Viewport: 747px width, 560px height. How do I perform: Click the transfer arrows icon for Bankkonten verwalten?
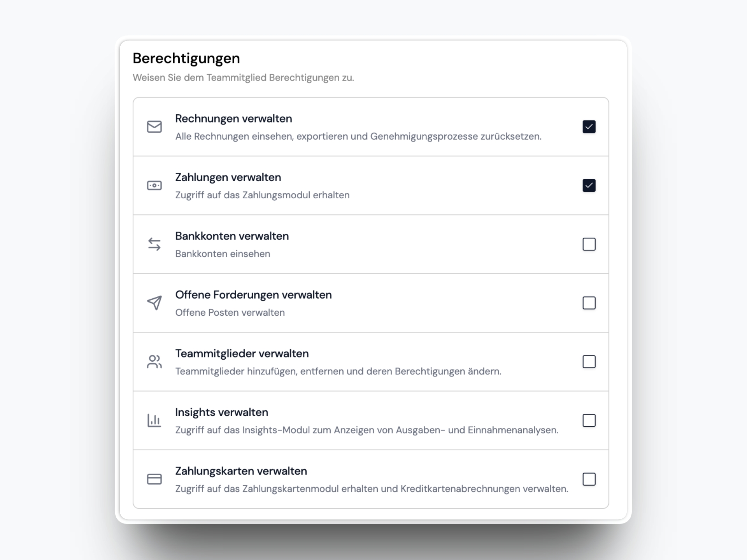click(154, 244)
